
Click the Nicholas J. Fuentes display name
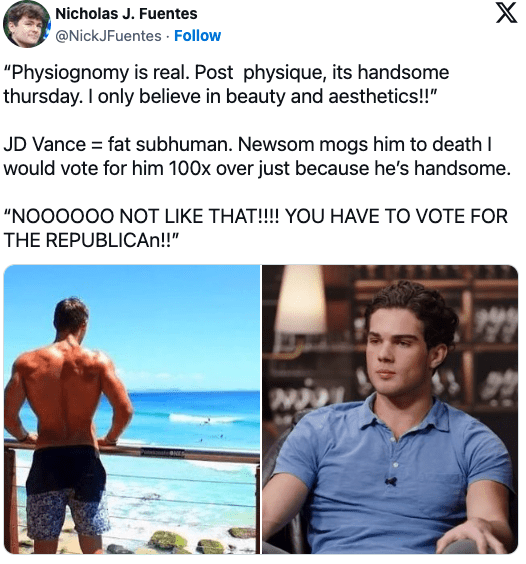click(x=126, y=14)
